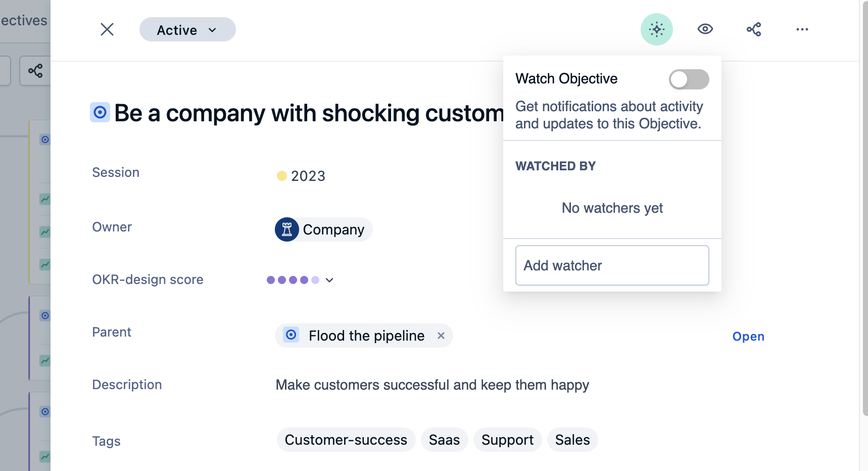Remove Flood the pipeline parent

441,336
